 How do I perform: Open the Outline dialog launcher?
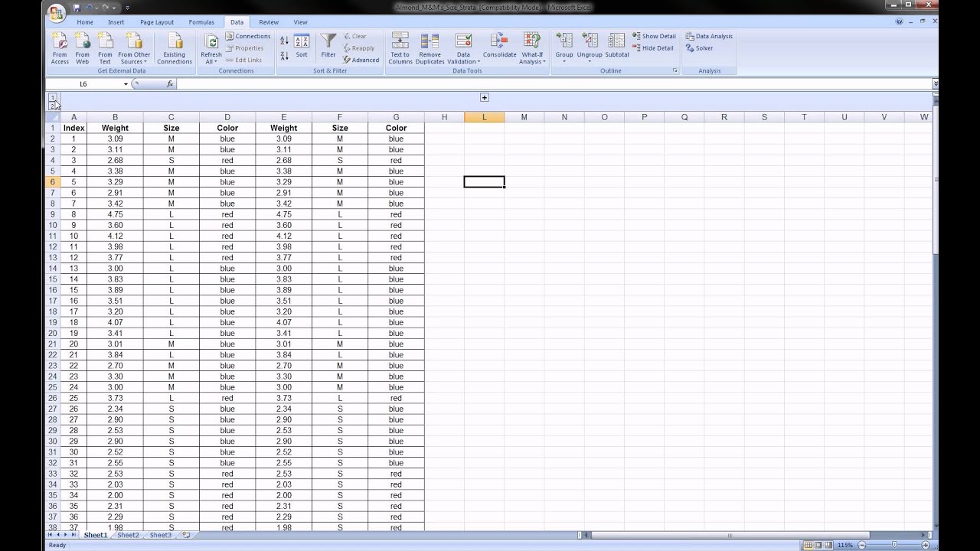[x=675, y=70]
